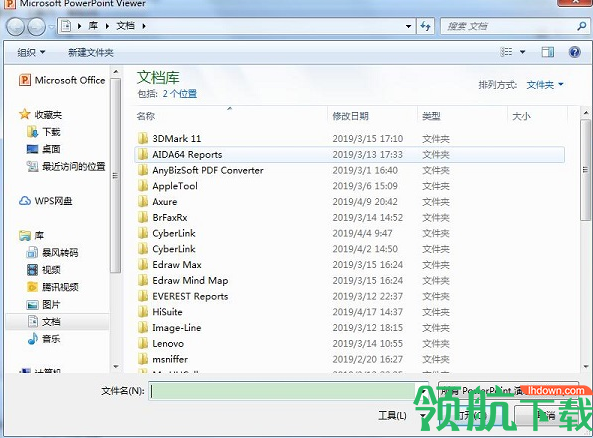Click 库 in the address breadcrumb
Screen dimensions: 593x438
tap(93, 26)
